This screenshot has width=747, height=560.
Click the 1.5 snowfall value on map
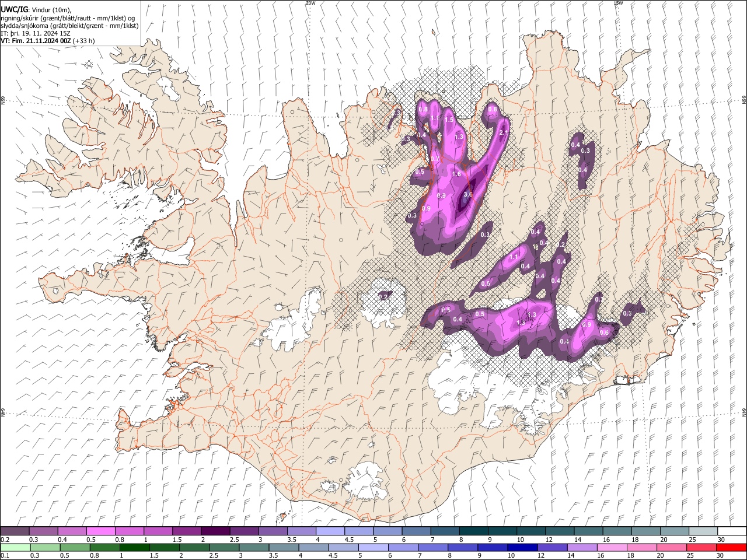click(x=449, y=120)
